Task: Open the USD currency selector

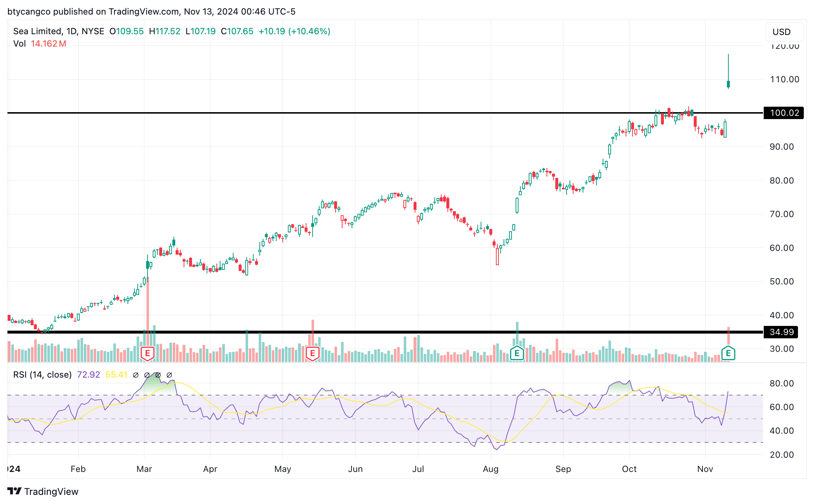Action: tap(784, 32)
